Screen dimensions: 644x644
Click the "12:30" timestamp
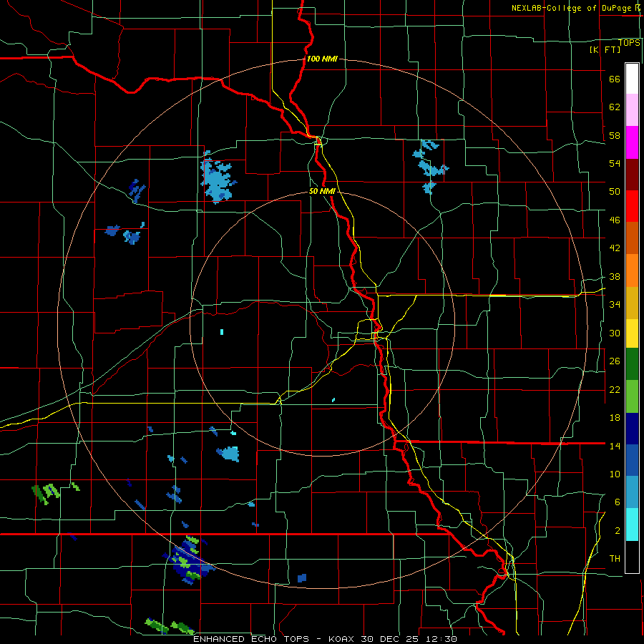click(x=441, y=639)
